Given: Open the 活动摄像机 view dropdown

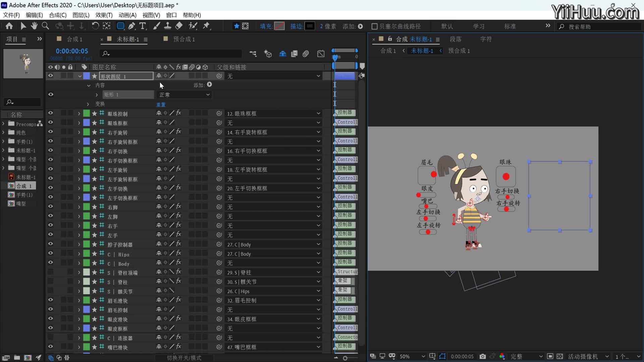Looking at the screenshot, I should [588, 356].
